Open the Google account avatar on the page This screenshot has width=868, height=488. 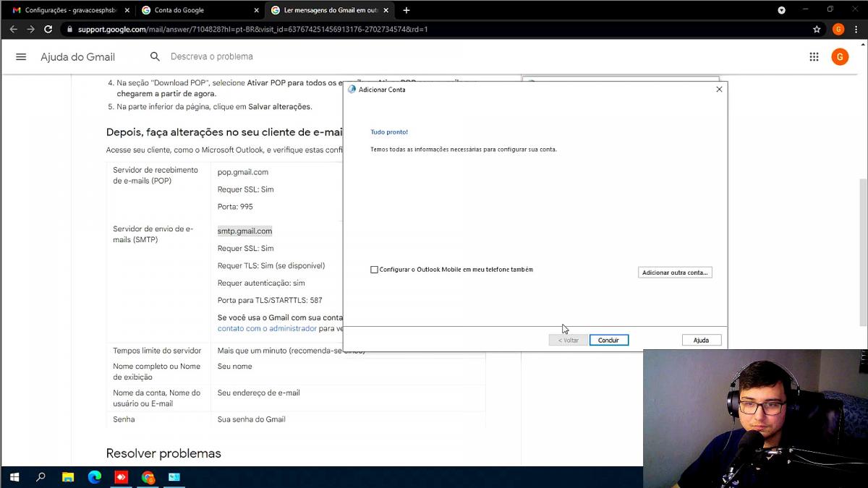tap(840, 57)
